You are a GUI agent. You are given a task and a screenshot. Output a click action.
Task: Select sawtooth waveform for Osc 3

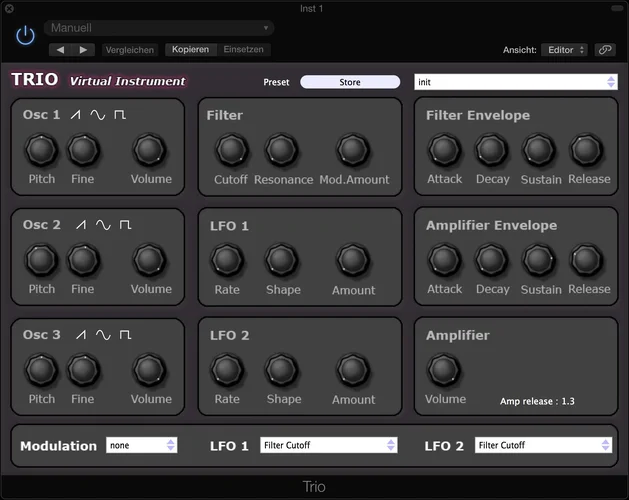click(81, 335)
